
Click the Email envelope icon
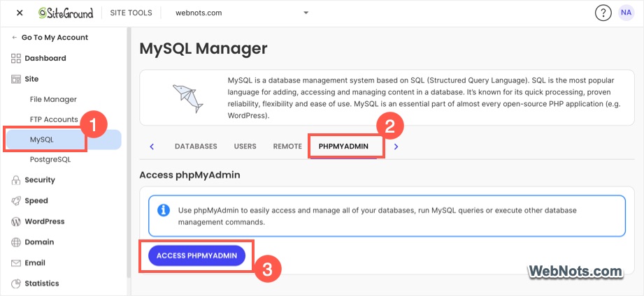coord(15,263)
